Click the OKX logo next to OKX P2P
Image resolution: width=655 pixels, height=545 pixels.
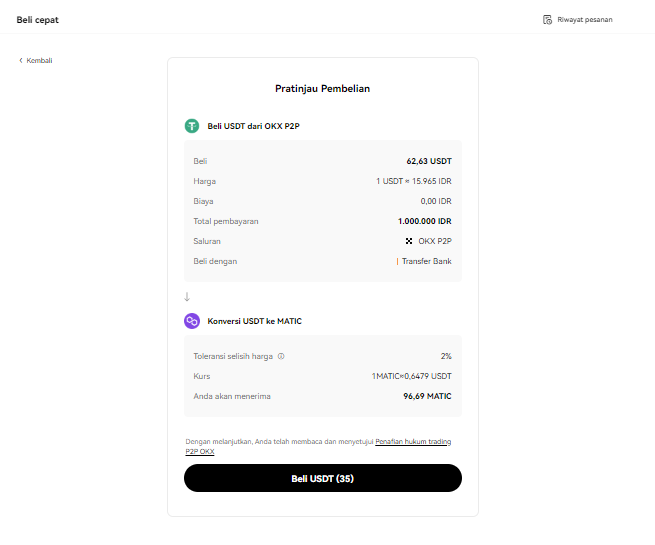[408, 241]
